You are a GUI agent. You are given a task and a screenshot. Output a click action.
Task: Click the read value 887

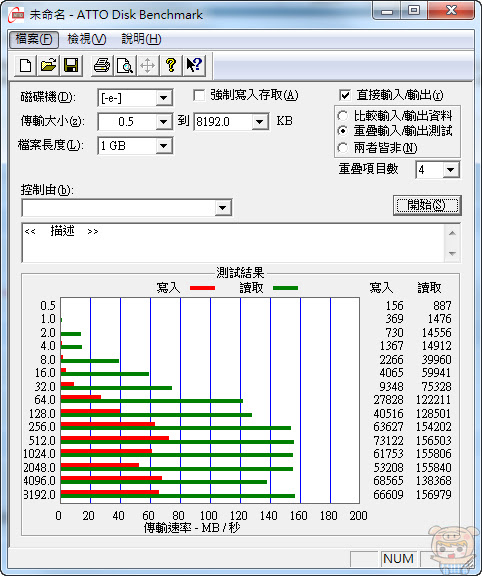click(x=442, y=306)
